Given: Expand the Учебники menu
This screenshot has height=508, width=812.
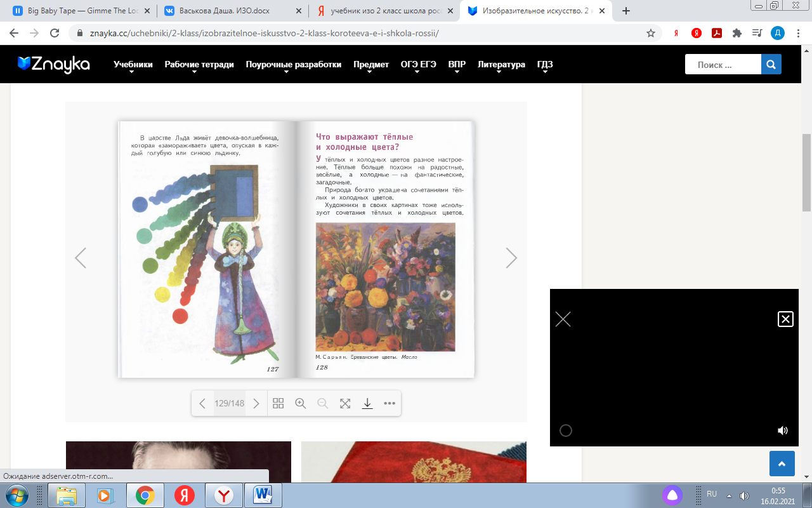Looking at the screenshot, I should tap(133, 64).
